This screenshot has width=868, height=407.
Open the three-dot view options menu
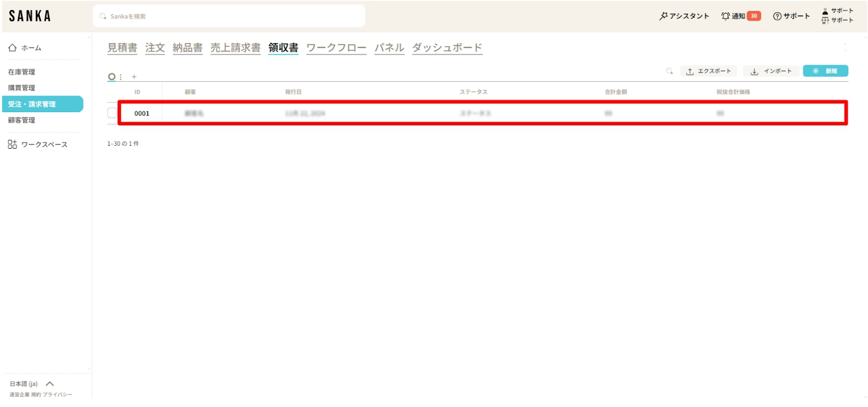(x=121, y=77)
